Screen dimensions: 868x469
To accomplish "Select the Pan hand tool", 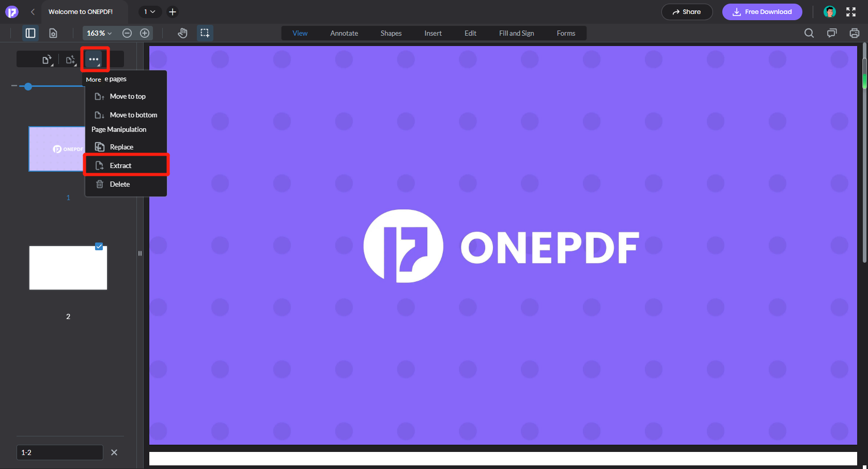I will [x=182, y=33].
